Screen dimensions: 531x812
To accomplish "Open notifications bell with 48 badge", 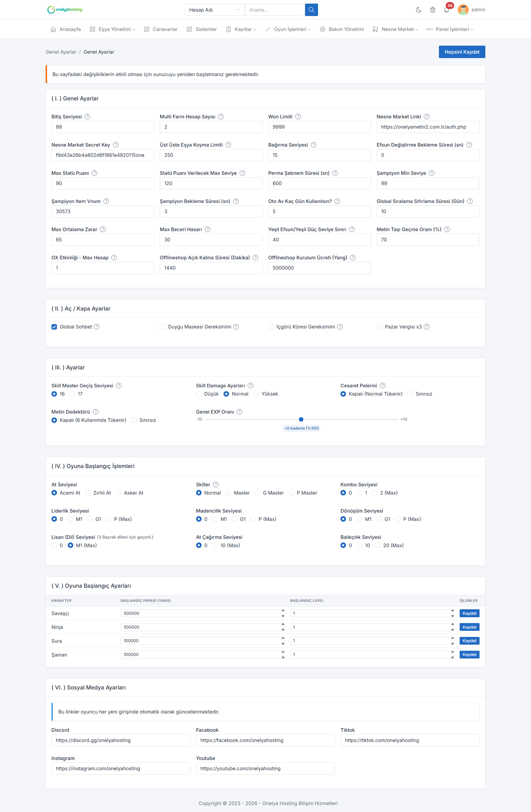I will point(446,10).
